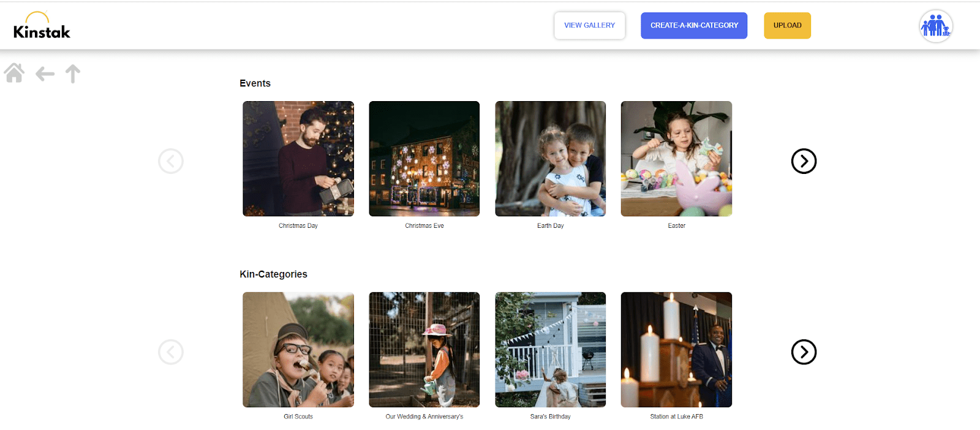980x430 pixels.
Task: Click the Kinstak logo
Action: tap(42, 26)
